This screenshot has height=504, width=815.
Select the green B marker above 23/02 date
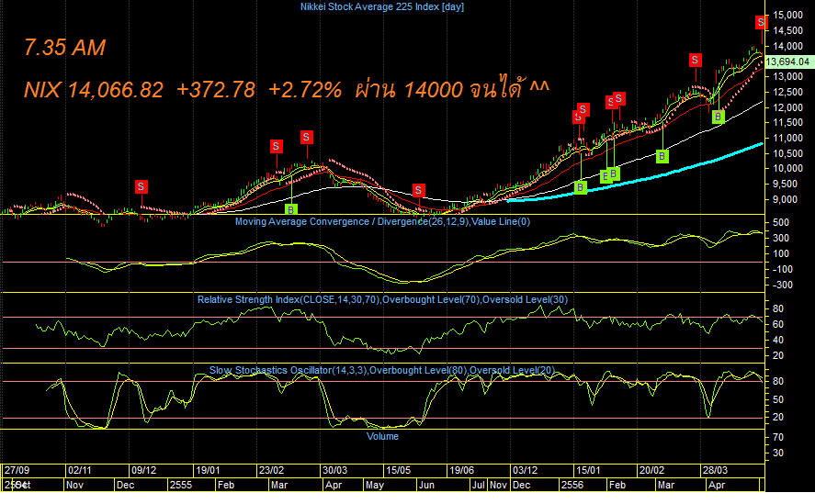(x=291, y=209)
